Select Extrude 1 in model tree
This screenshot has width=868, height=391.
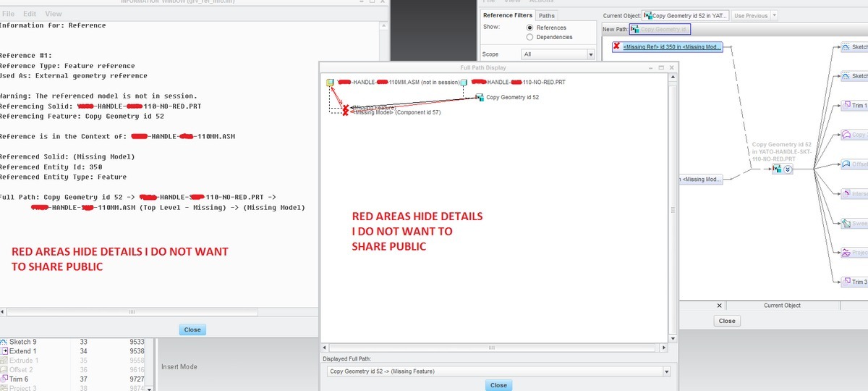pos(25,361)
